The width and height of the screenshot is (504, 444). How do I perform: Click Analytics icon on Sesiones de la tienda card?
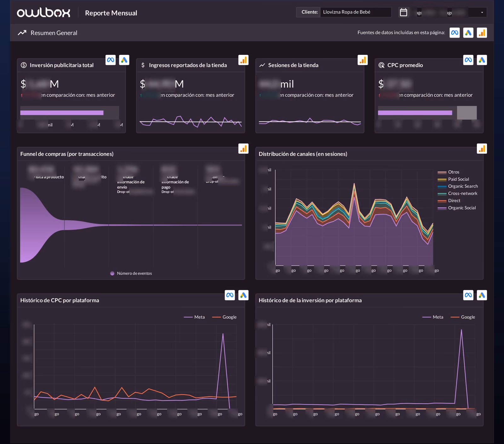pos(363,60)
